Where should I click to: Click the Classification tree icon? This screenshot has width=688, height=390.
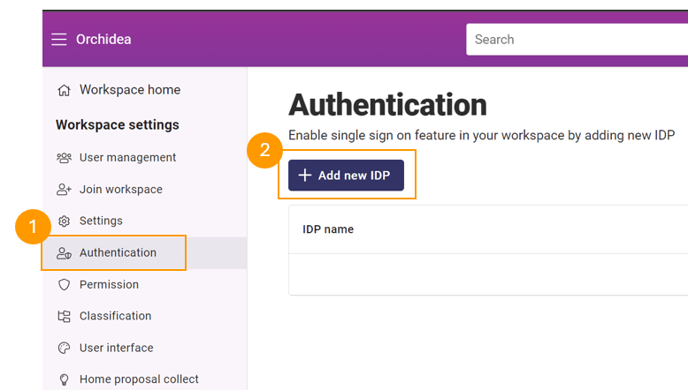point(64,316)
